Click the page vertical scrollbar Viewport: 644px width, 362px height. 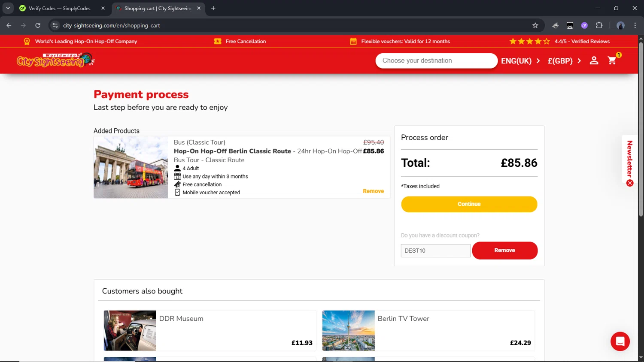tap(641, 129)
